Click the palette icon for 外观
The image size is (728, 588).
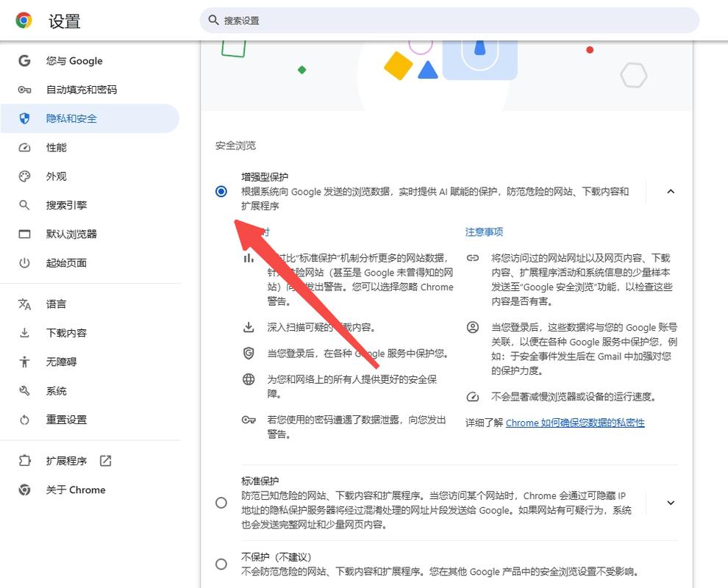(x=24, y=176)
